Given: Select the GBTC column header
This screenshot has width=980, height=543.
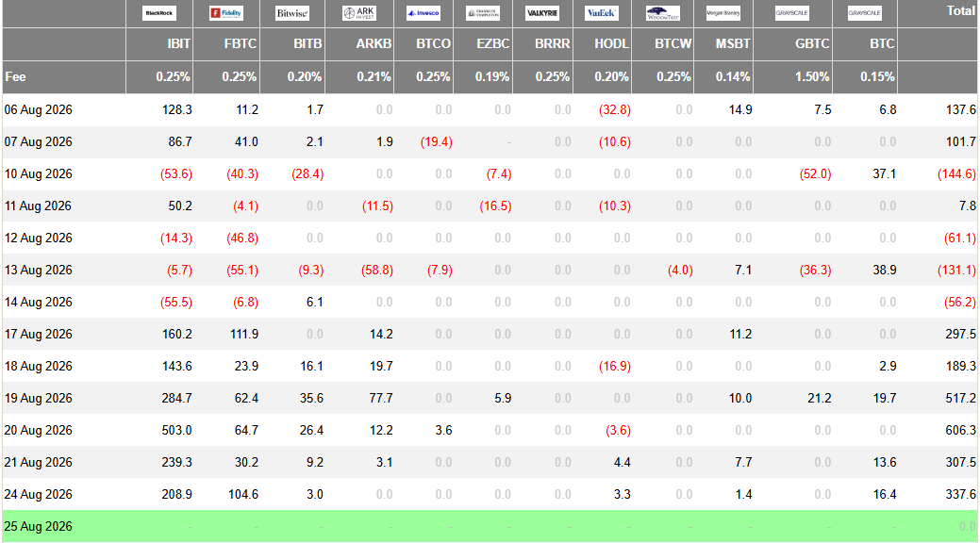Looking at the screenshot, I should 793,43.
